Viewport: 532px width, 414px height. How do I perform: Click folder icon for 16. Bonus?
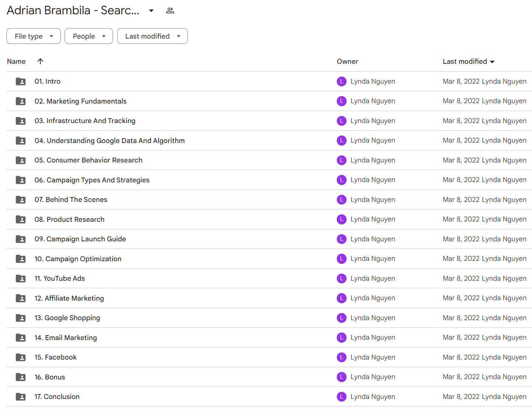(21, 377)
